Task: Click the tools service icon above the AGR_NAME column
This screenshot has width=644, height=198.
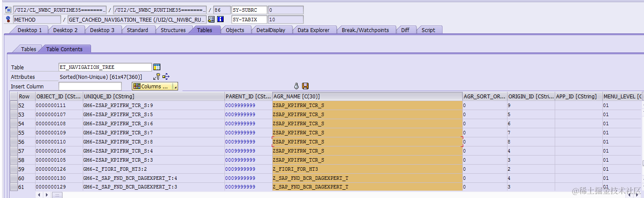Action: tap(297, 86)
